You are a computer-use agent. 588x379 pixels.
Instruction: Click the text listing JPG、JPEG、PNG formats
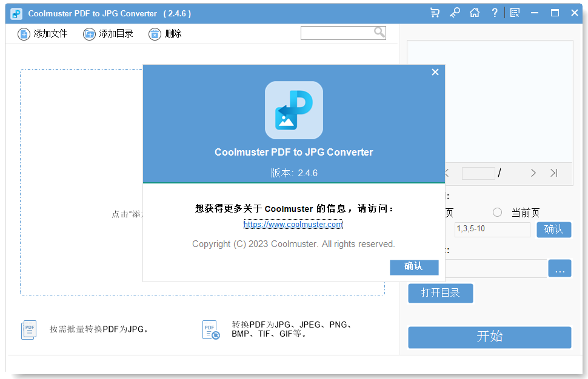click(x=292, y=329)
